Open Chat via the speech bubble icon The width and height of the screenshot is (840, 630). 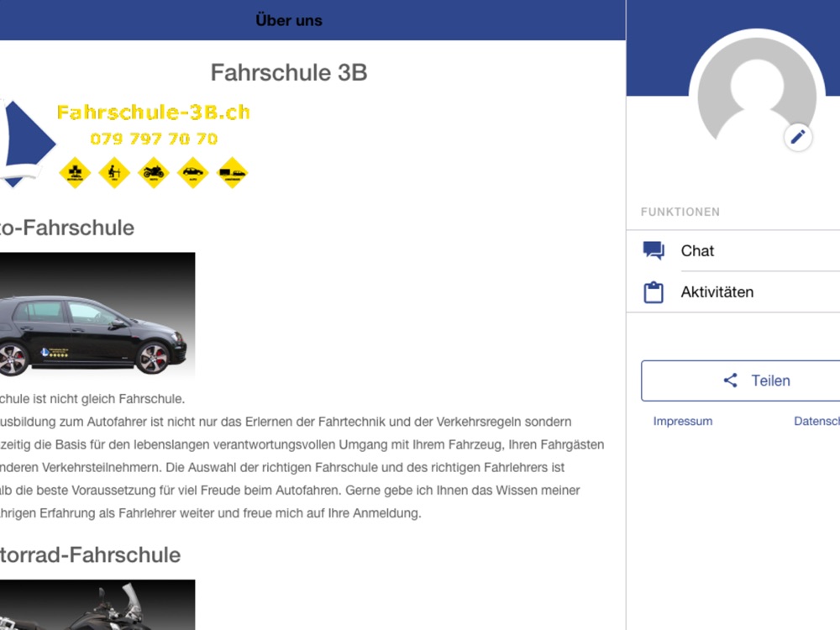(x=654, y=250)
